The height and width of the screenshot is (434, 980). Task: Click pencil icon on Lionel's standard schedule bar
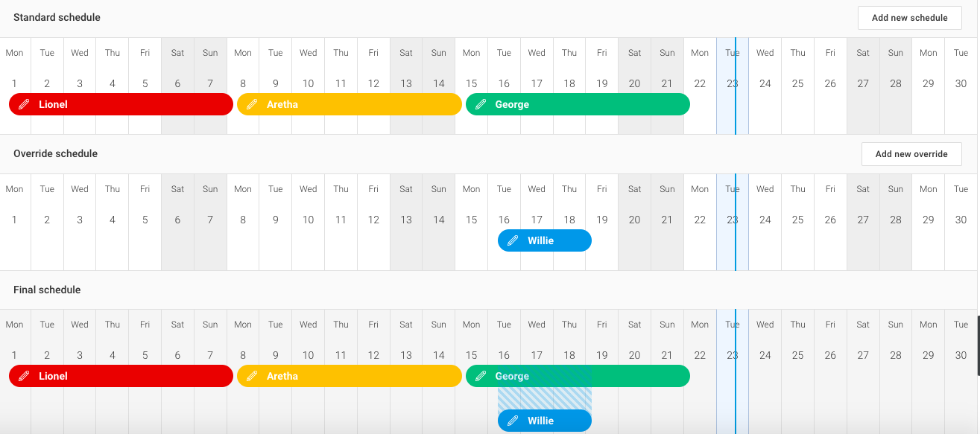click(24, 104)
